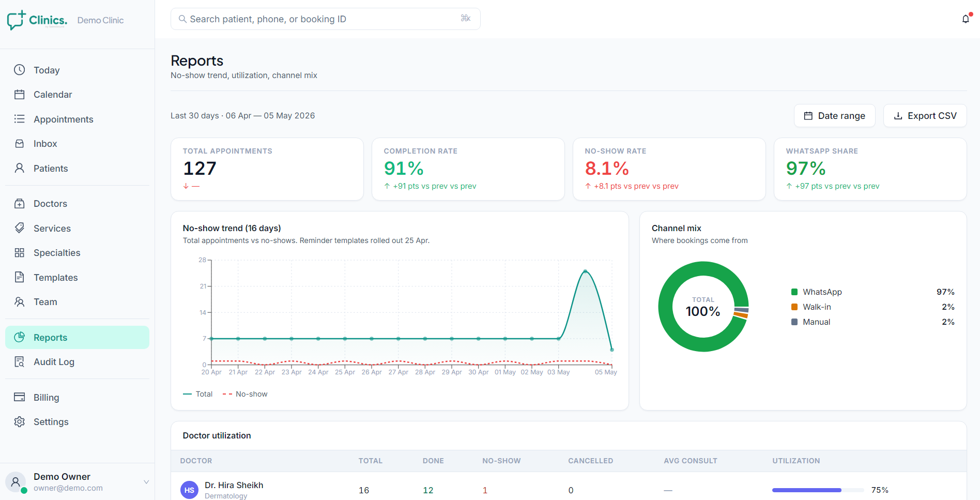The width and height of the screenshot is (980, 500).
Task: Click the Export CSV button
Action: (x=925, y=116)
